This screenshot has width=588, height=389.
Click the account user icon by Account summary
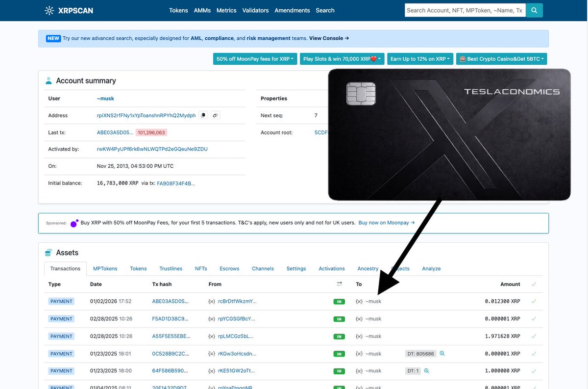point(49,80)
